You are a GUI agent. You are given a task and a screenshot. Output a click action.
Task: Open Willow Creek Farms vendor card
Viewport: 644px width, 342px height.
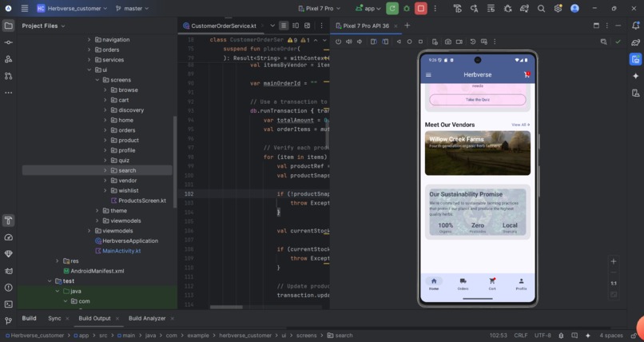pyautogui.click(x=478, y=153)
